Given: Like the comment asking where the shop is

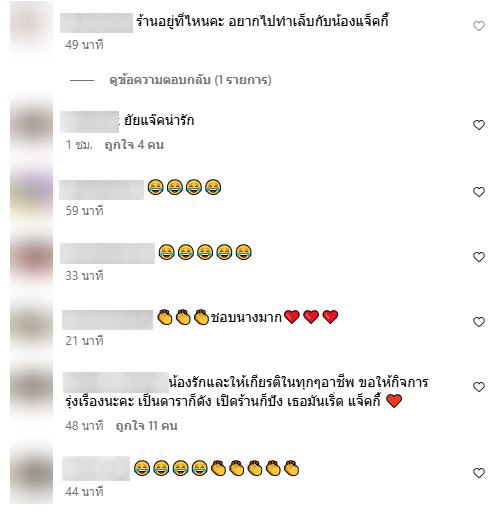Looking at the screenshot, I should point(479,26).
